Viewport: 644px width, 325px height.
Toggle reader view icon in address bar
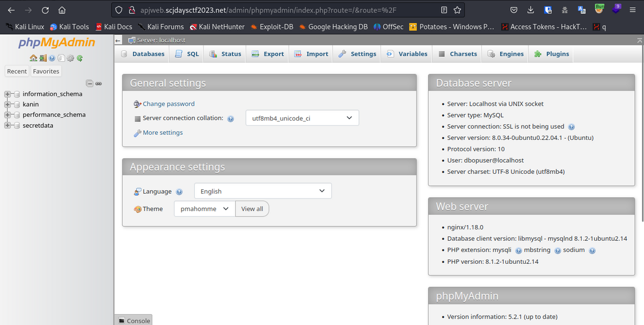444,10
